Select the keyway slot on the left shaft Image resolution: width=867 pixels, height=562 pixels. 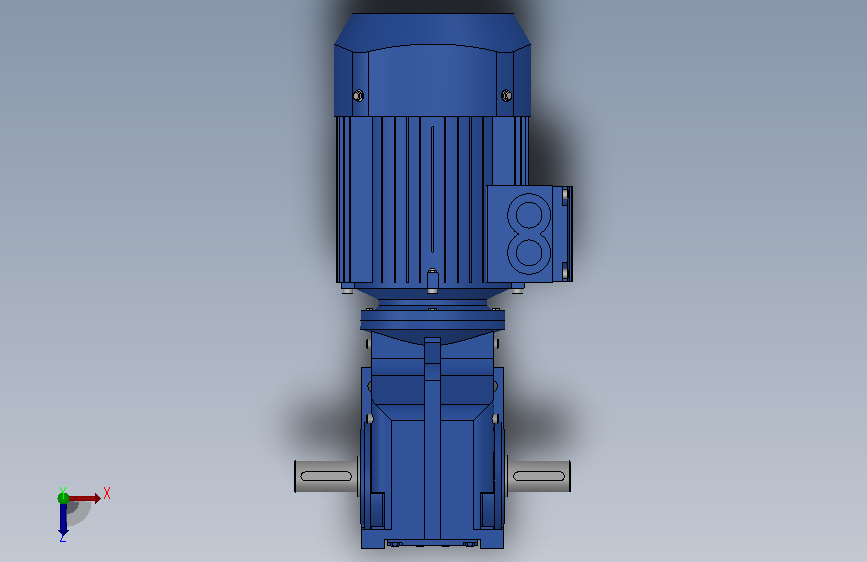(x=326, y=476)
